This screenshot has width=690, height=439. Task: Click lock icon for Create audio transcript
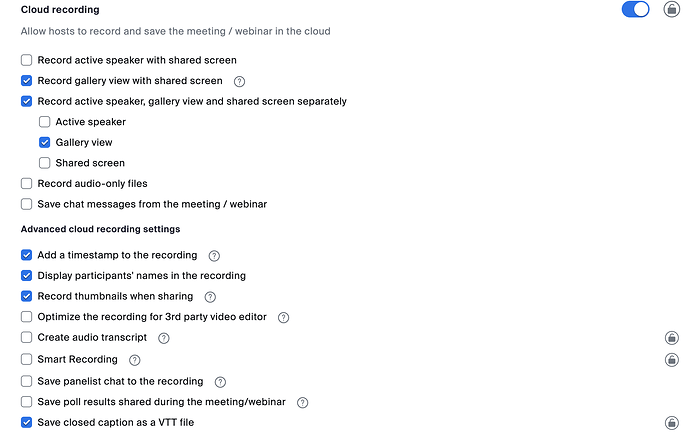pos(672,338)
